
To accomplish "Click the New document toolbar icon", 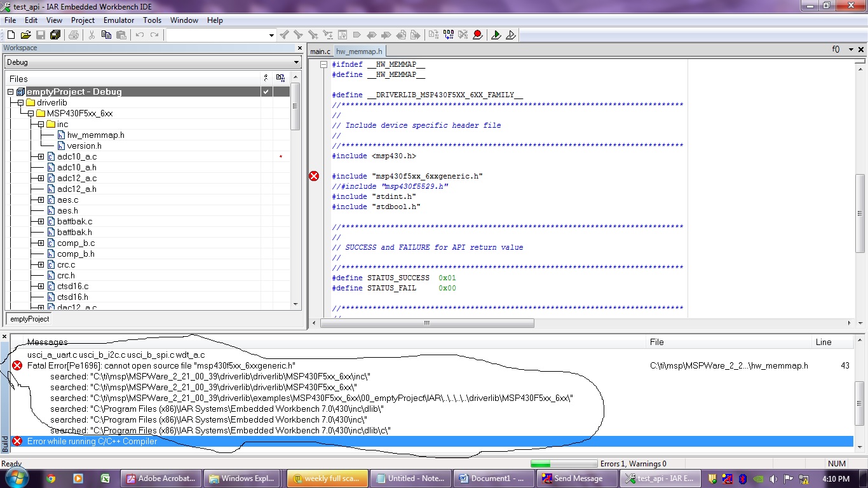I will [x=11, y=35].
